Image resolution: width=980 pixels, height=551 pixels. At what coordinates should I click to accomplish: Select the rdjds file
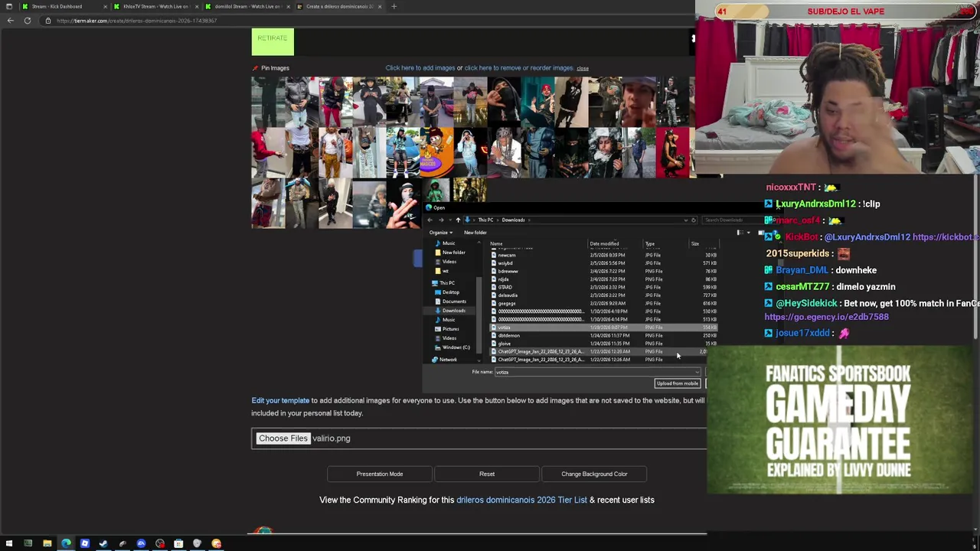pos(603,279)
